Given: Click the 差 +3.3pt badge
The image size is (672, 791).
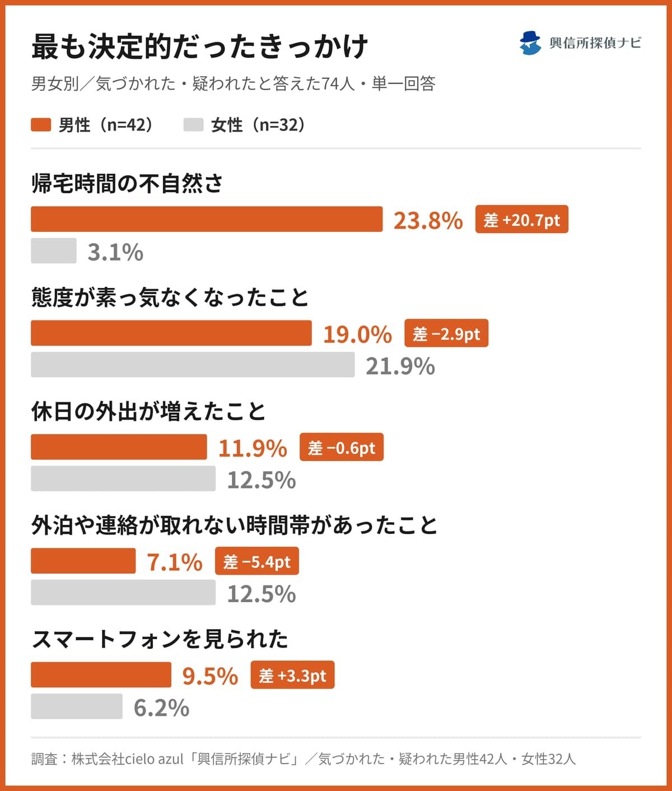Looking at the screenshot, I should click(x=292, y=675).
